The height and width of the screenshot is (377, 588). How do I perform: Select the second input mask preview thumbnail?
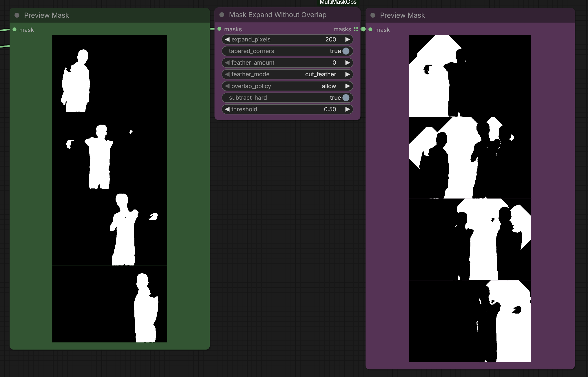coord(109,150)
